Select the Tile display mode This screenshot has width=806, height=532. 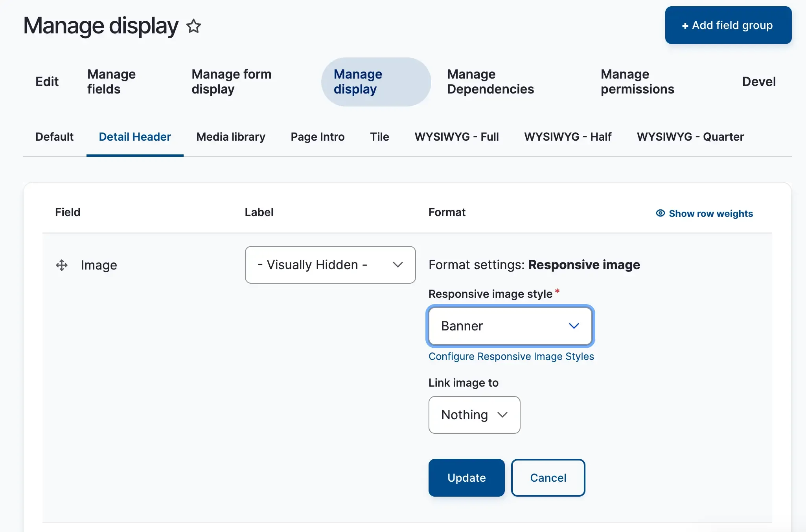379,137
